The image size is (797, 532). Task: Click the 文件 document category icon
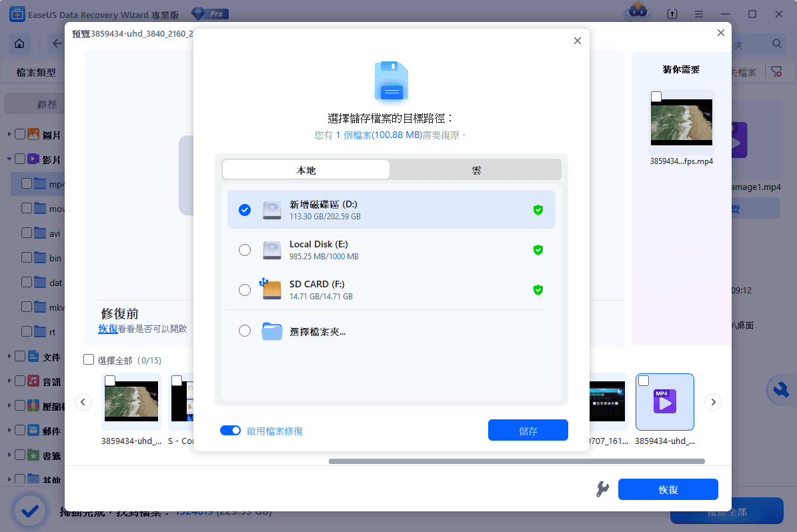(33, 356)
